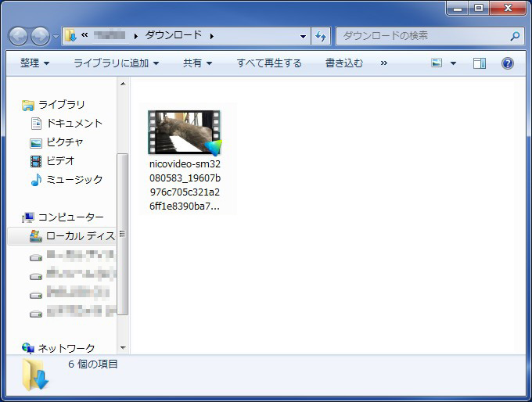
Task: Select the nicovideo video file thumbnail
Action: pos(185,133)
